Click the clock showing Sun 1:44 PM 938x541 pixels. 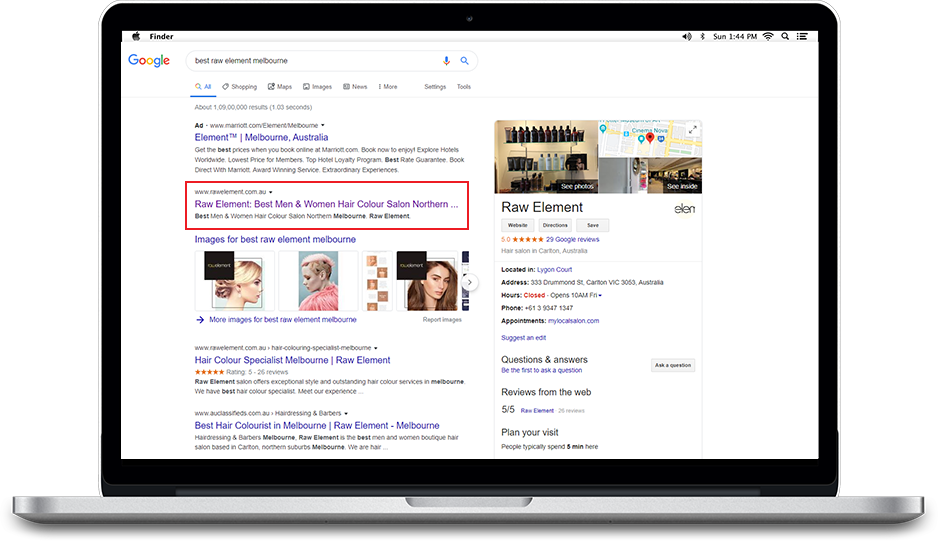pyautogui.click(x=735, y=37)
